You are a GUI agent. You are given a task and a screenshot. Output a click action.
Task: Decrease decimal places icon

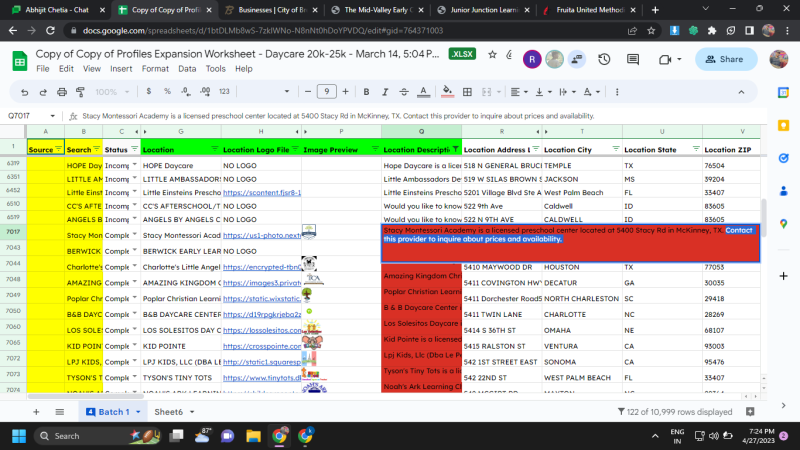186,91
